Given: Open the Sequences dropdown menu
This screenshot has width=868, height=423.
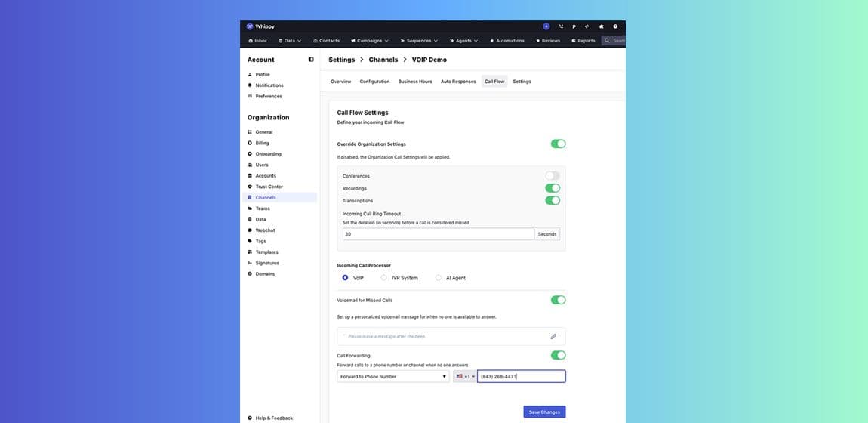Looking at the screenshot, I should [419, 41].
